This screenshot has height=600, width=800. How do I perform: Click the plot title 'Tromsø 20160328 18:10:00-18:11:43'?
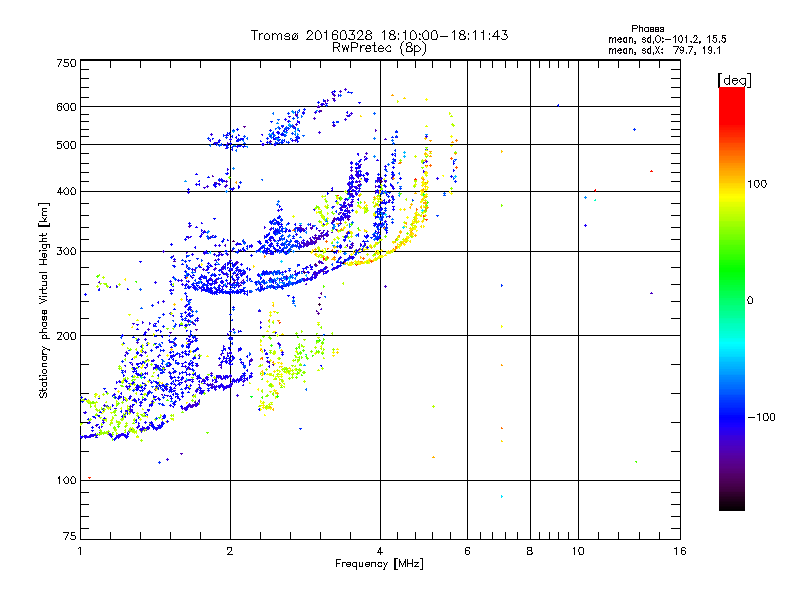379,35
